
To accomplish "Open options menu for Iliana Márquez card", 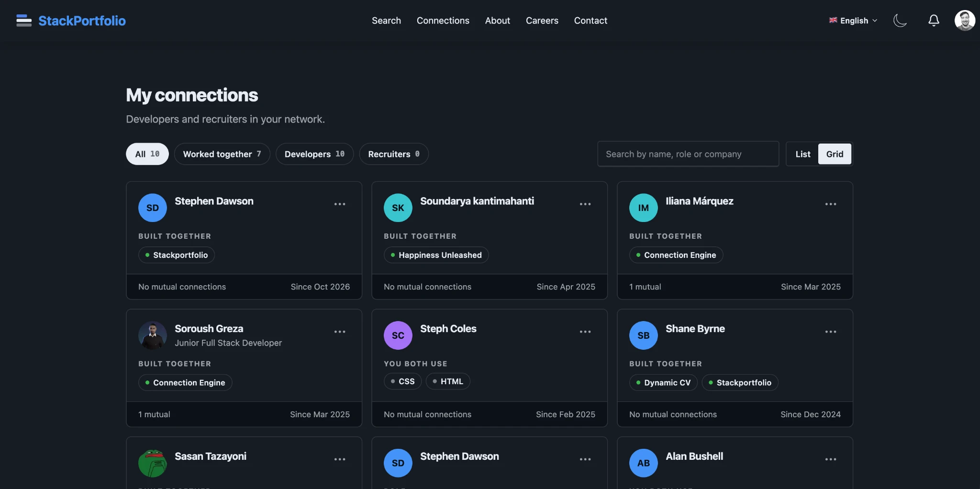I will coord(831,204).
